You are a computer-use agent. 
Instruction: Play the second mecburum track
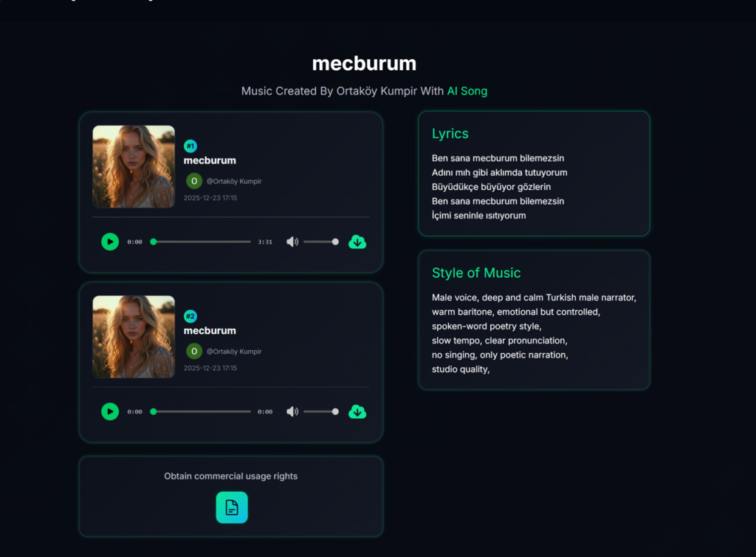pos(110,411)
